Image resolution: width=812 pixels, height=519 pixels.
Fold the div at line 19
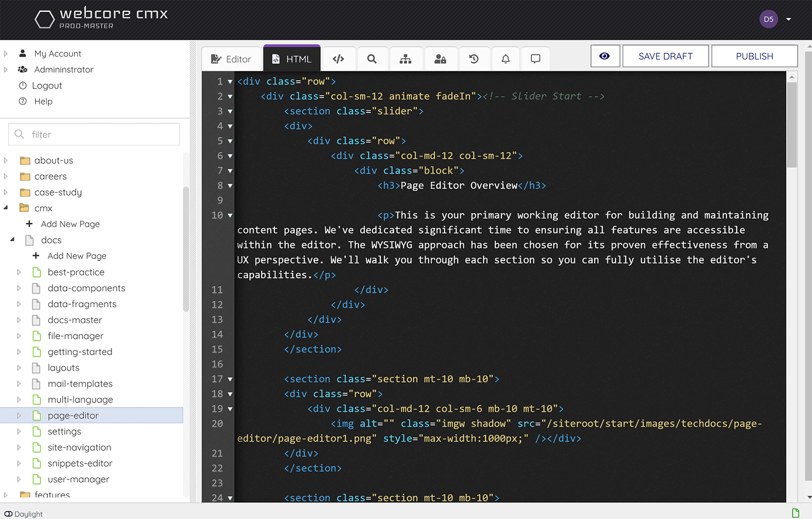click(x=230, y=409)
